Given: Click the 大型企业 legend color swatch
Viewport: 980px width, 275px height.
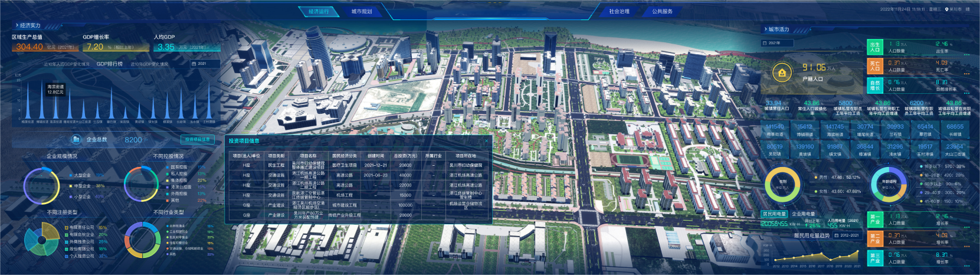Looking at the screenshot, I should 71,175.
